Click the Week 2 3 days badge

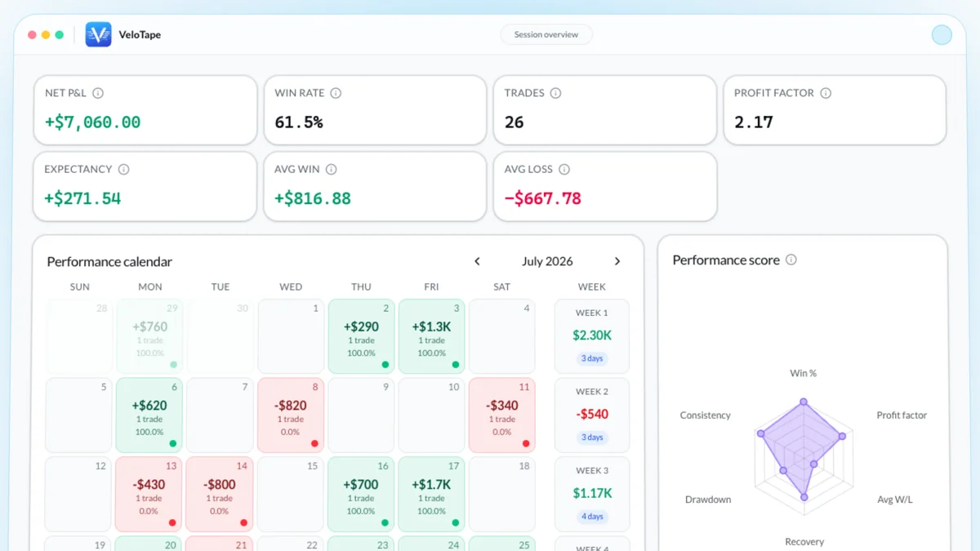pos(592,438)
